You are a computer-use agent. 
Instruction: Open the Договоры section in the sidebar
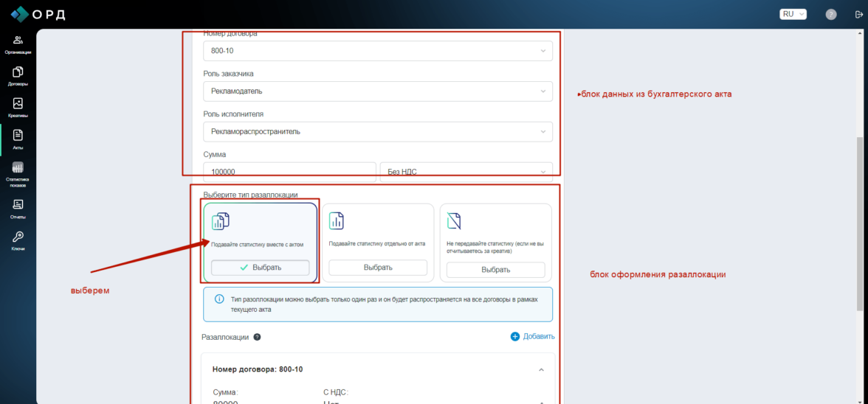(18, 76)
